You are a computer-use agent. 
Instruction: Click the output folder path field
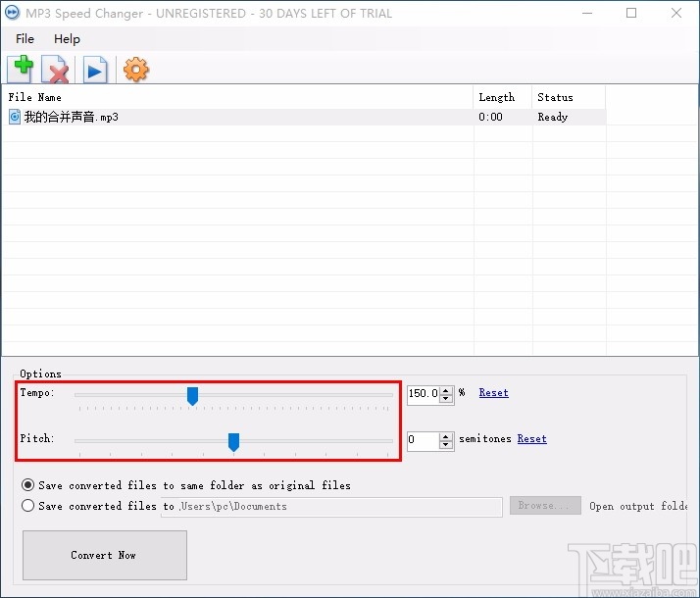[331, 507]
